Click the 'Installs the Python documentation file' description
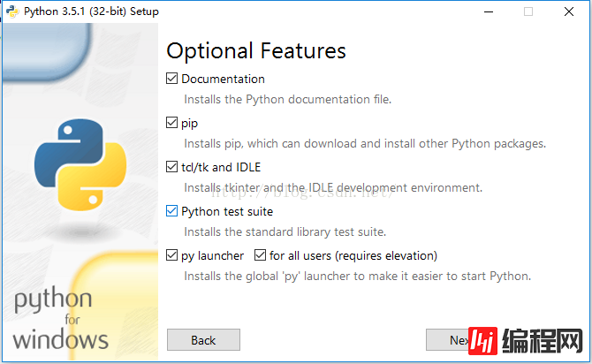This screenshot has height=364, width=592. 287,99
